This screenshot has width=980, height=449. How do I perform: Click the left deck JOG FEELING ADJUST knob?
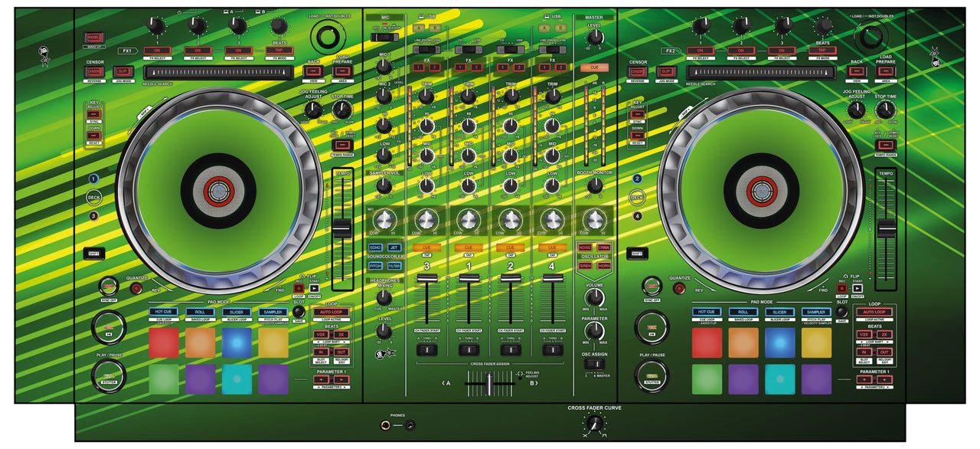pos(312,112)
